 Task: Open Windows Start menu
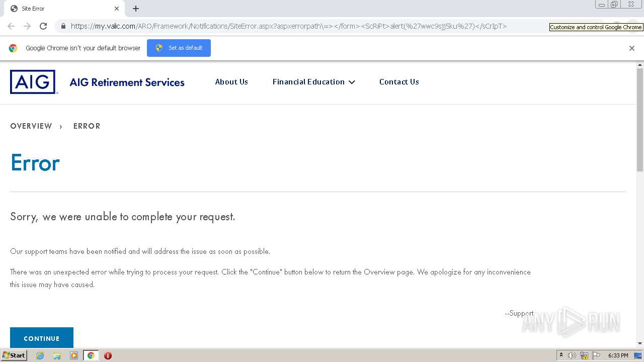[14, 355]
